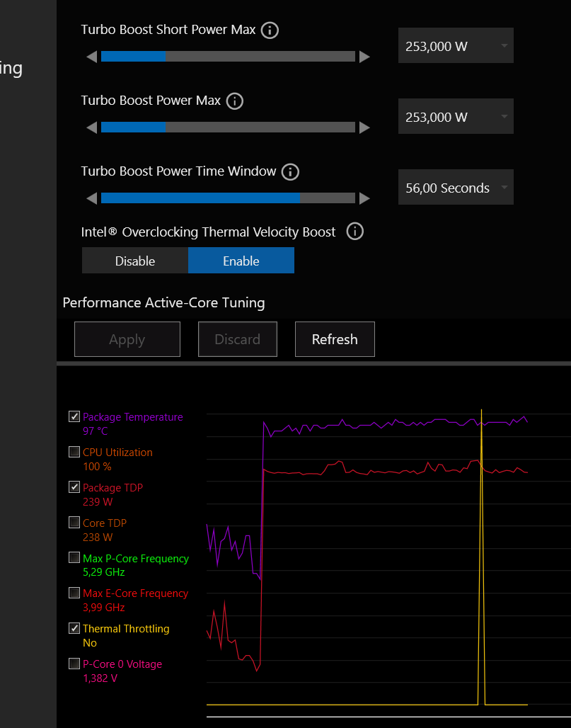This screenshot has width=571, height=728.
Task: Decrease Turbo Boost Short Power Max with left arrow
Action: pos(92,57)
